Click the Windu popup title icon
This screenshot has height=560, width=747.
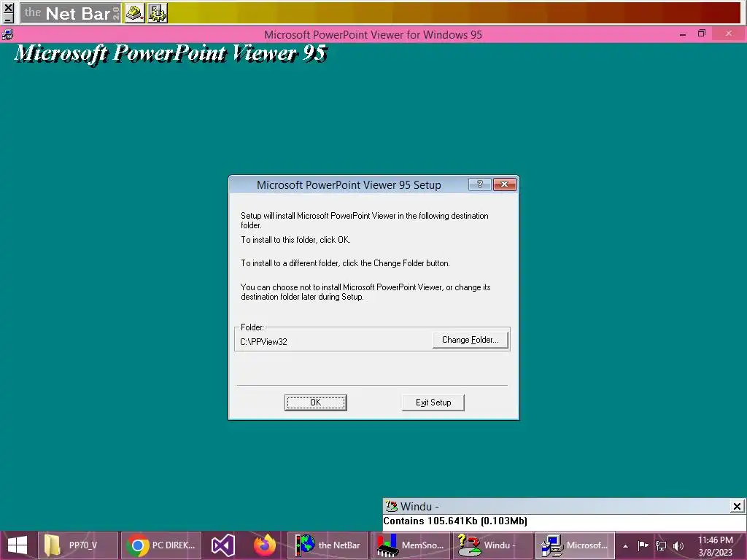click(x=391, y=506)
